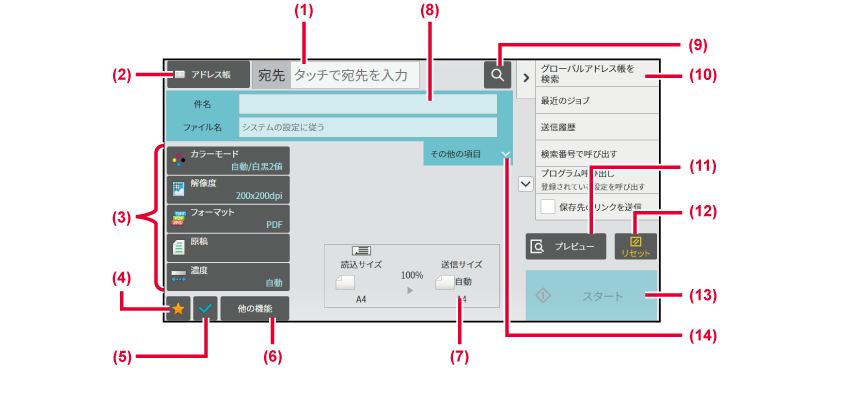Select the カラーモード color mode setting
This screenshot has height=399, width=842.
coord(228,161)
